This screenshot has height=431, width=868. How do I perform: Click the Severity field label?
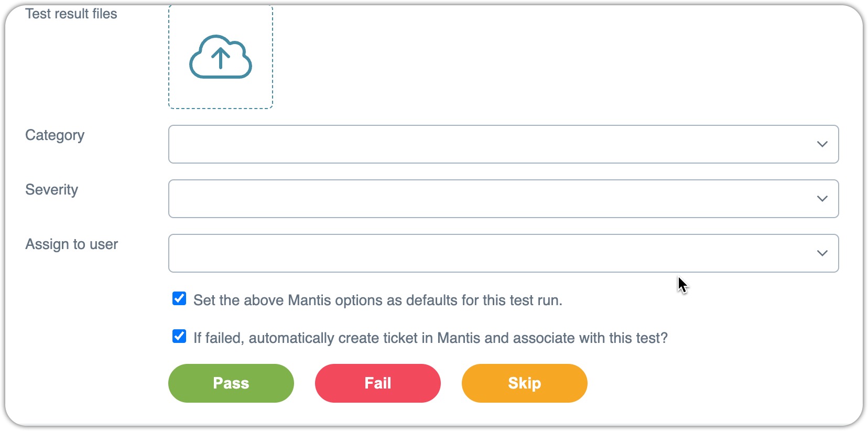[x=52, y=190]
